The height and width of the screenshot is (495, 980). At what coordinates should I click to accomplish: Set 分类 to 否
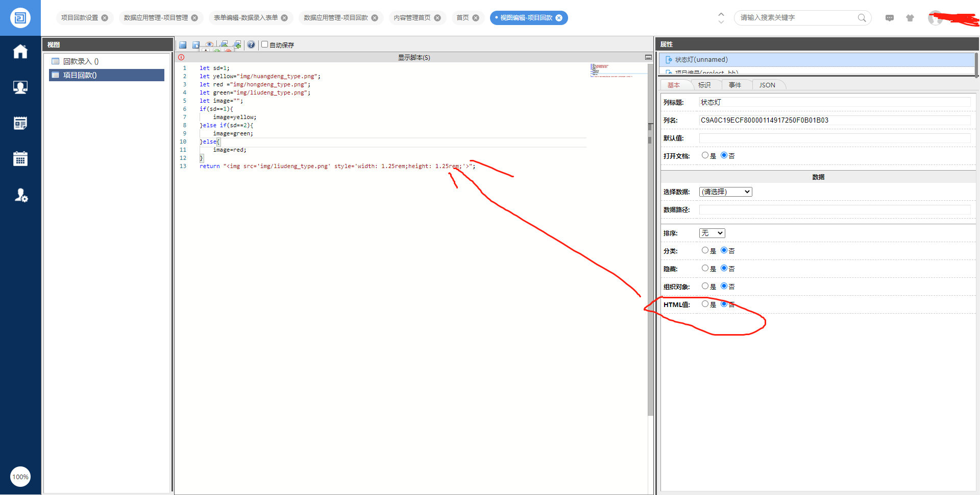[724, 250]
